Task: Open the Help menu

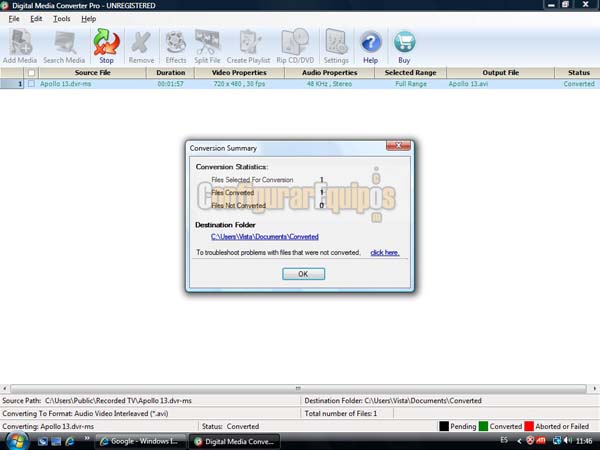Action: click(x=88, y=19)
